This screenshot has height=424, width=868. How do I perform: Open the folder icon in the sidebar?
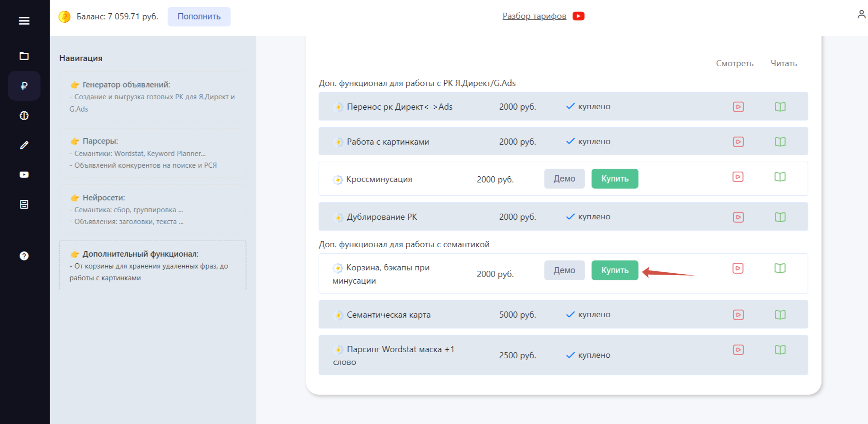pyautogui.click(x=24, y=56)
